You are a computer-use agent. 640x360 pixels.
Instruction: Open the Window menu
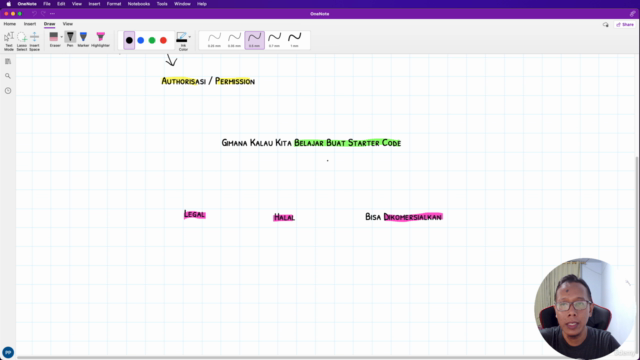coord(182,4)
